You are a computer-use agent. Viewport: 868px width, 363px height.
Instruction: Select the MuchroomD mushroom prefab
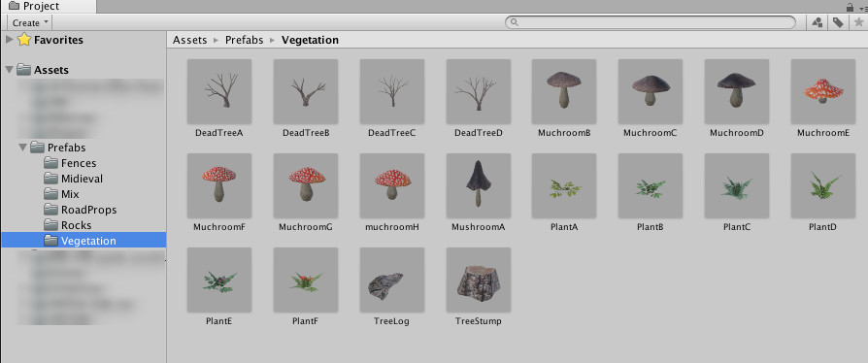(737, 91)
